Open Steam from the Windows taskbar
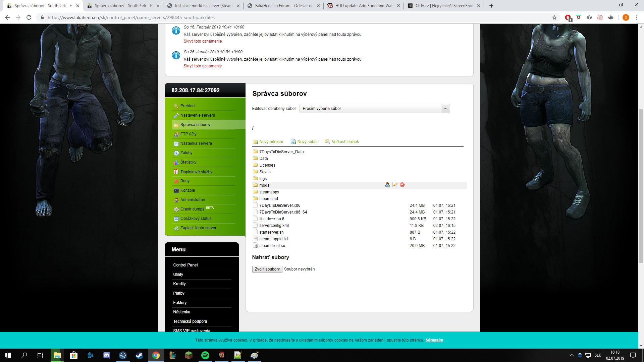644x362 pixels. [139, 355]
